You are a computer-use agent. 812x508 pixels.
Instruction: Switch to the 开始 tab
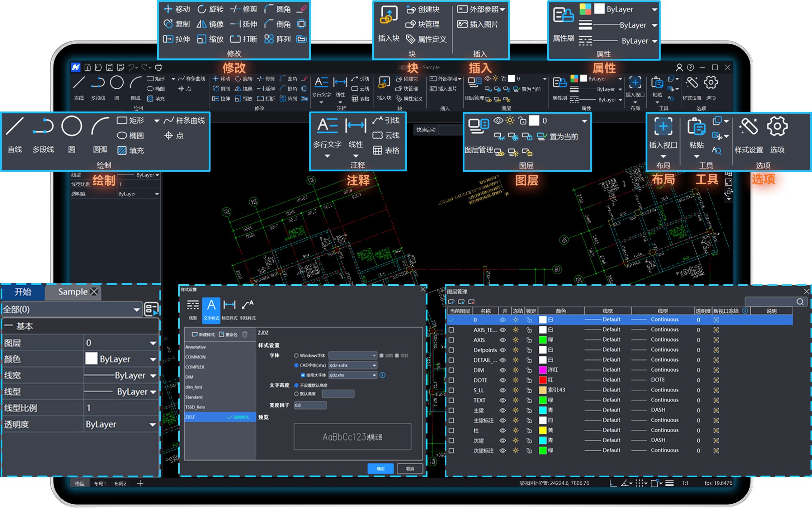click(23, 292)
